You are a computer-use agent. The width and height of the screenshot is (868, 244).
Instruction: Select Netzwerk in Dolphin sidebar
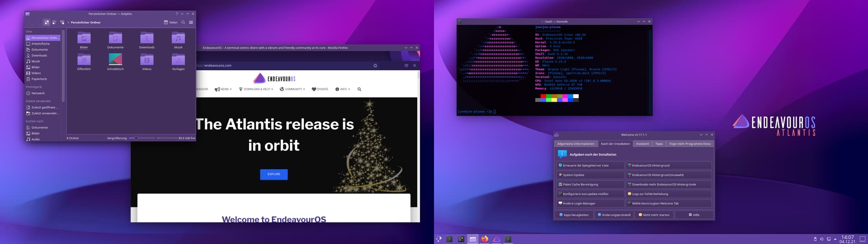(43, 93)
